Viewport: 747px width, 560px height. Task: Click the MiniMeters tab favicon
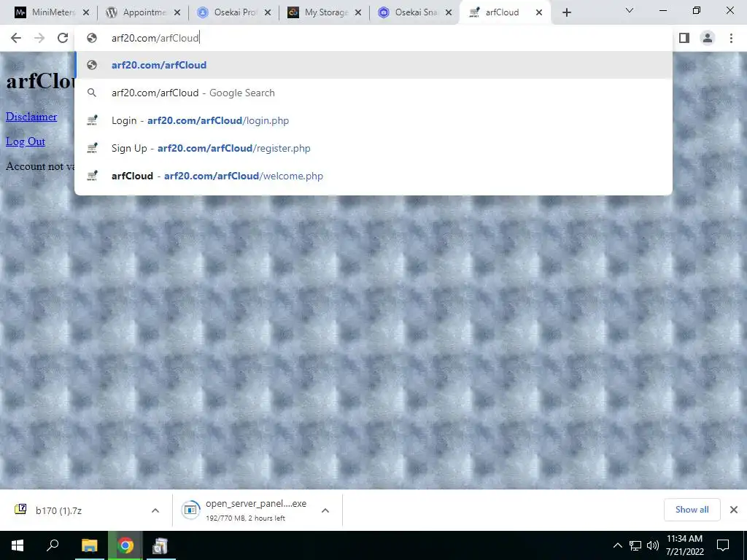[20, 12]
